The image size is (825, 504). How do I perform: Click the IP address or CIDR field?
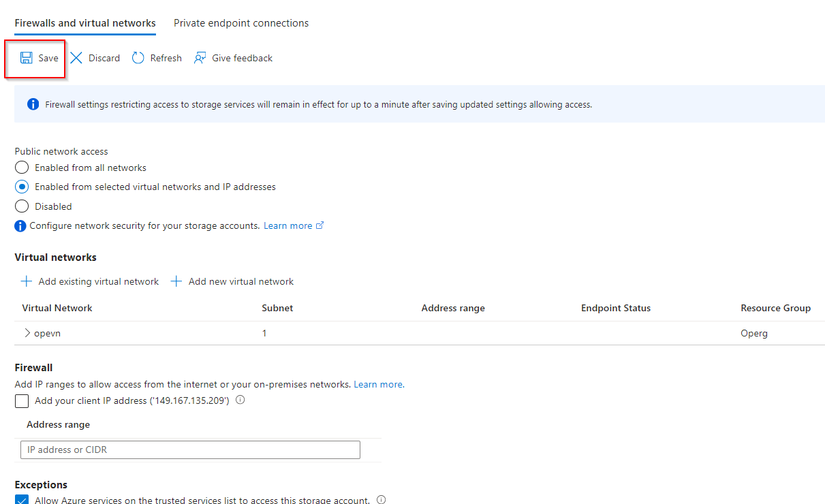pos(190,450)
